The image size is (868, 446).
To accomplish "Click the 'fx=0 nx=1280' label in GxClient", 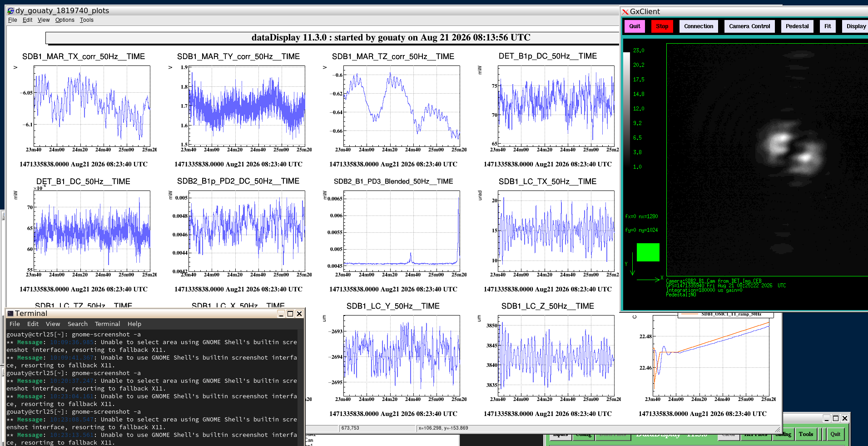I will [641, 216].
